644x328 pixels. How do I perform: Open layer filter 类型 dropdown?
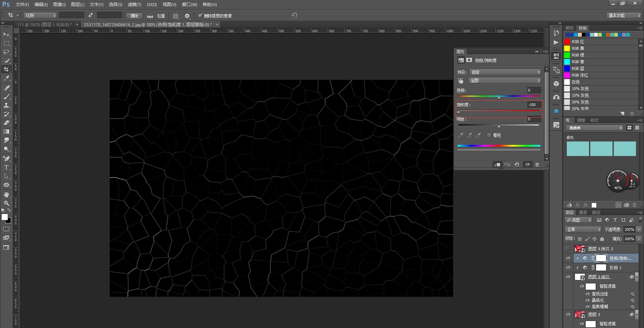(x=579, y=220)
